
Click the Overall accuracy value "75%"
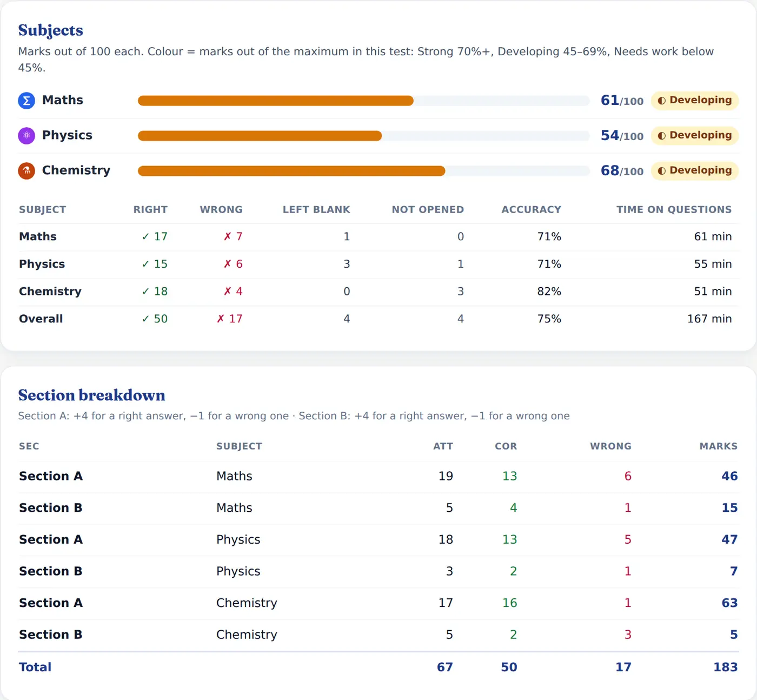click(549, 319)
